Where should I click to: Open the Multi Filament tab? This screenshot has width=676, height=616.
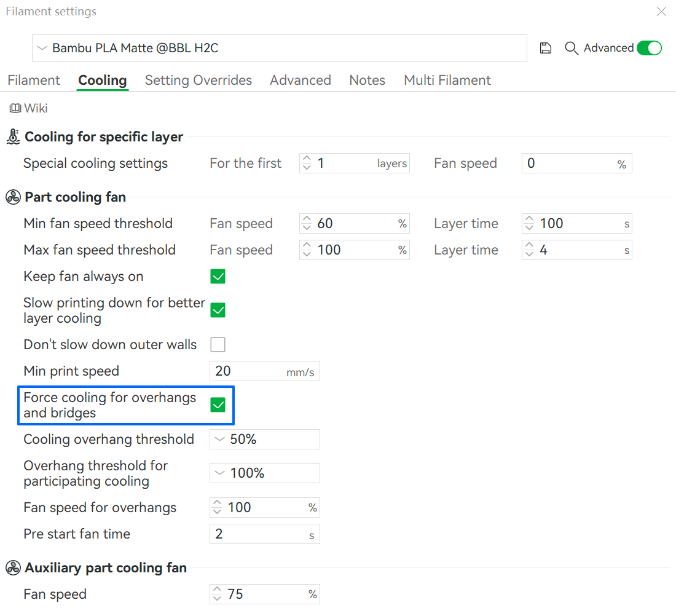(x=447, y=81)
